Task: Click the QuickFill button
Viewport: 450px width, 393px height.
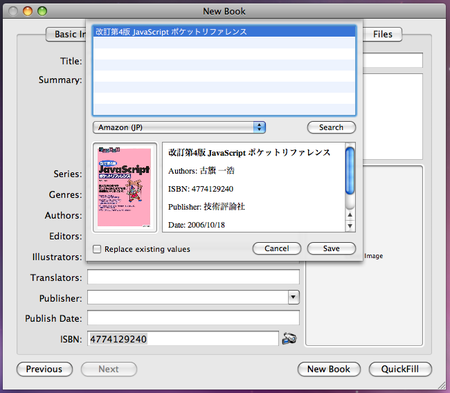Action: pos(400,369)
